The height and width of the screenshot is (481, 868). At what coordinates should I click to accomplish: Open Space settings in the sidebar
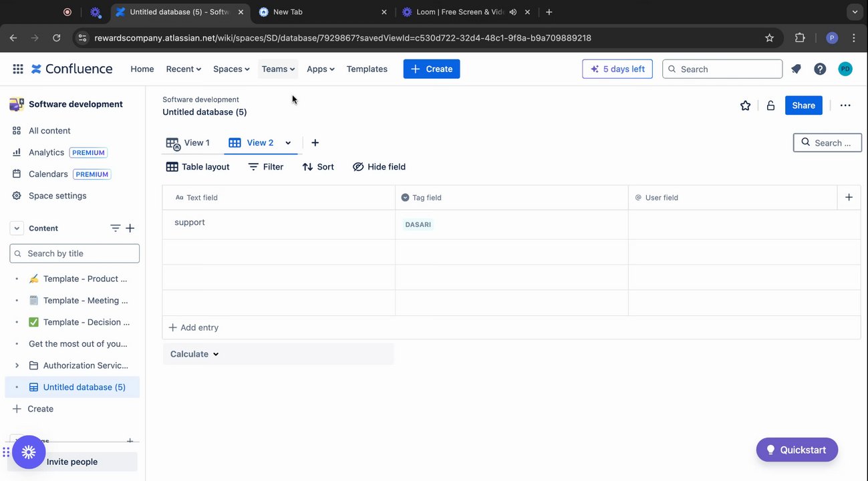(x=49, y=196)
